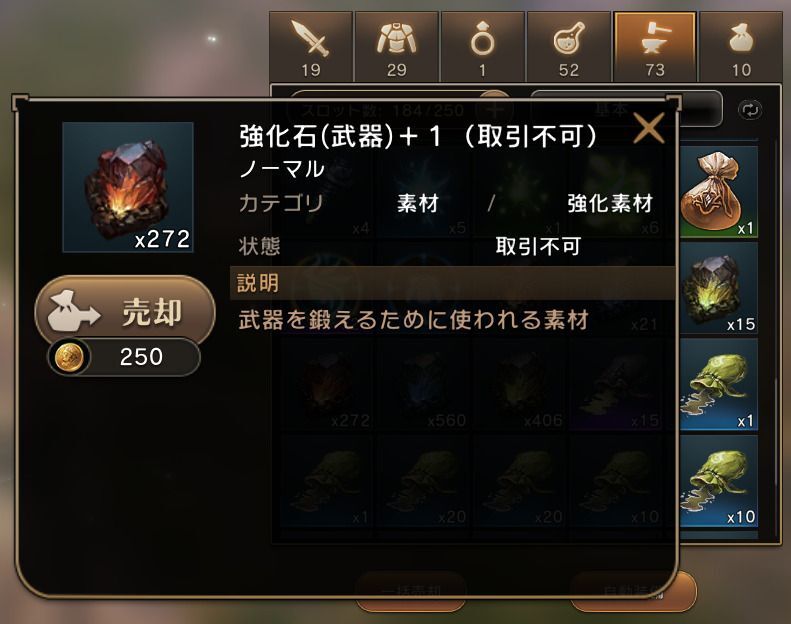791x624 pixels.
Task: Click the refresh sort icon
Action: 750,110
